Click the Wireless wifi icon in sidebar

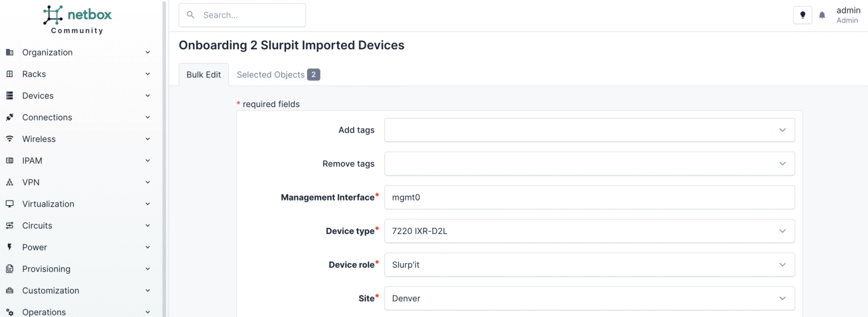coord(10,139)
